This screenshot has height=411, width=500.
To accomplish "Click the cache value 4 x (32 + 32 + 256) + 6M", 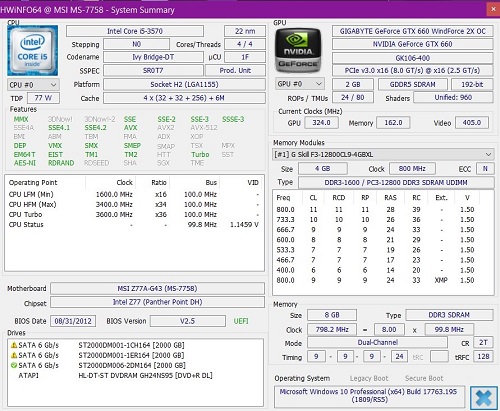I will coord(184,98).
